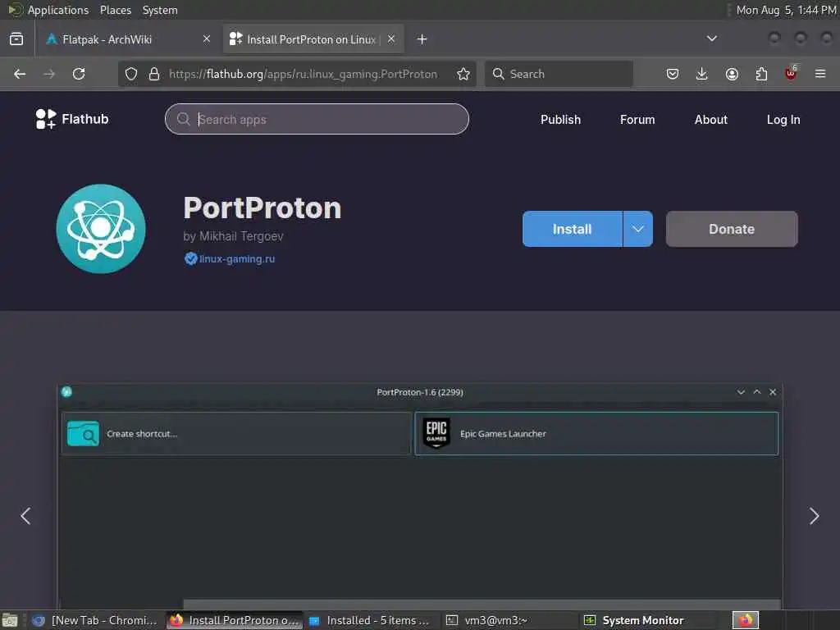This screenshot has height=630, width=840.
Task: Open the About page
Action: [711, 120]
